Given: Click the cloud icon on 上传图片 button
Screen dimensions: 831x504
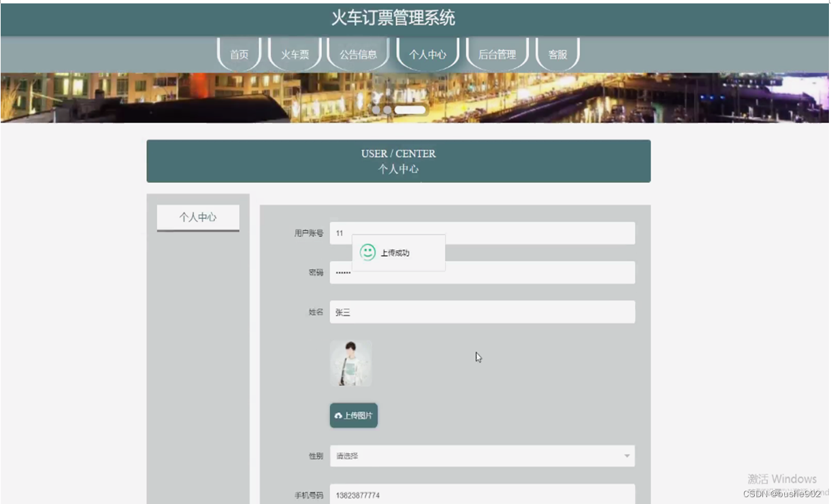Looking at the screenshot, I should [x=339, y=415].
